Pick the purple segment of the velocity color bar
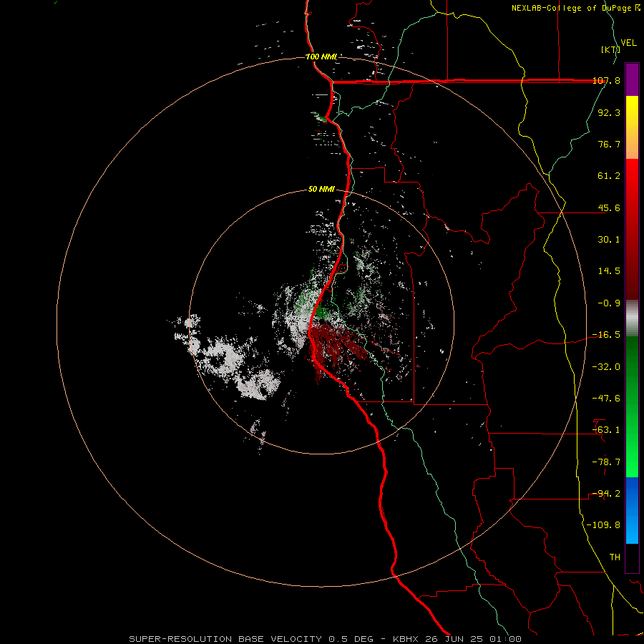This screenshot has height=644, width=644. 632,79
